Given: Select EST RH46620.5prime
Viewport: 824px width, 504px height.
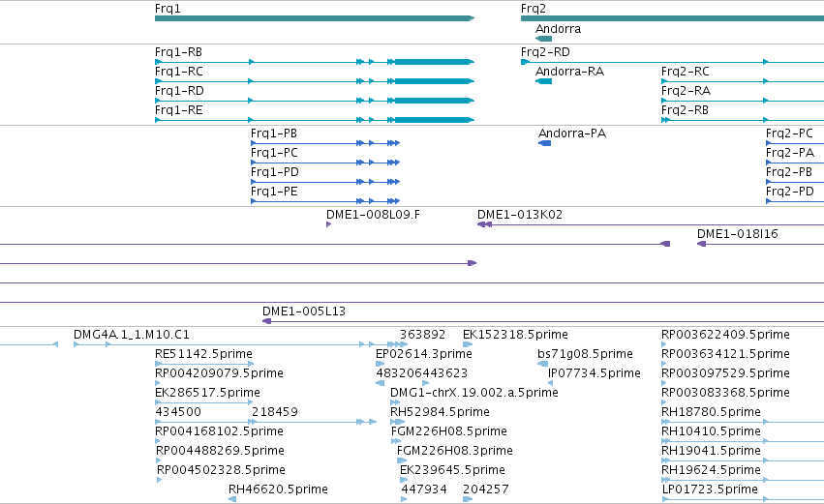Looking at the screenshot, I should pyautogui.click(x=278, y=489).
